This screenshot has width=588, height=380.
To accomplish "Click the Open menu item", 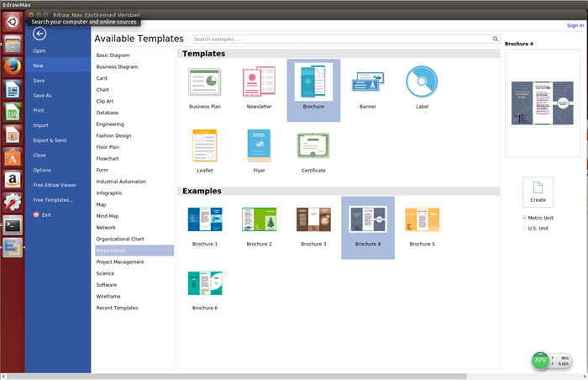I will [x=39, y=50].
